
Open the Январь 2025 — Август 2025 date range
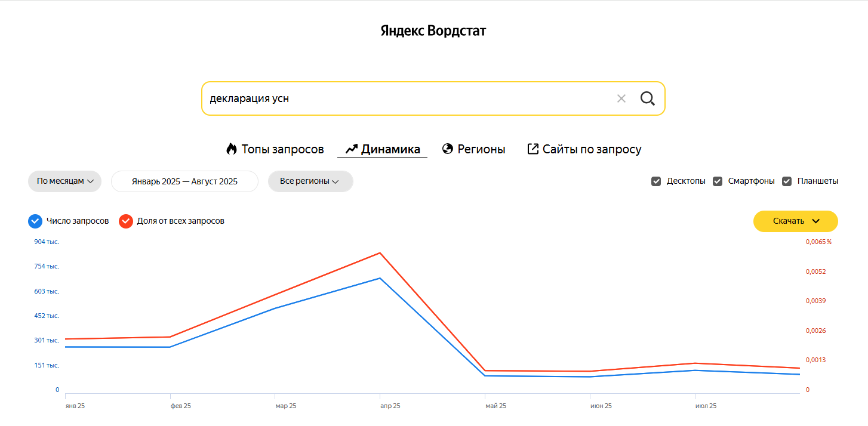[184, 181]
